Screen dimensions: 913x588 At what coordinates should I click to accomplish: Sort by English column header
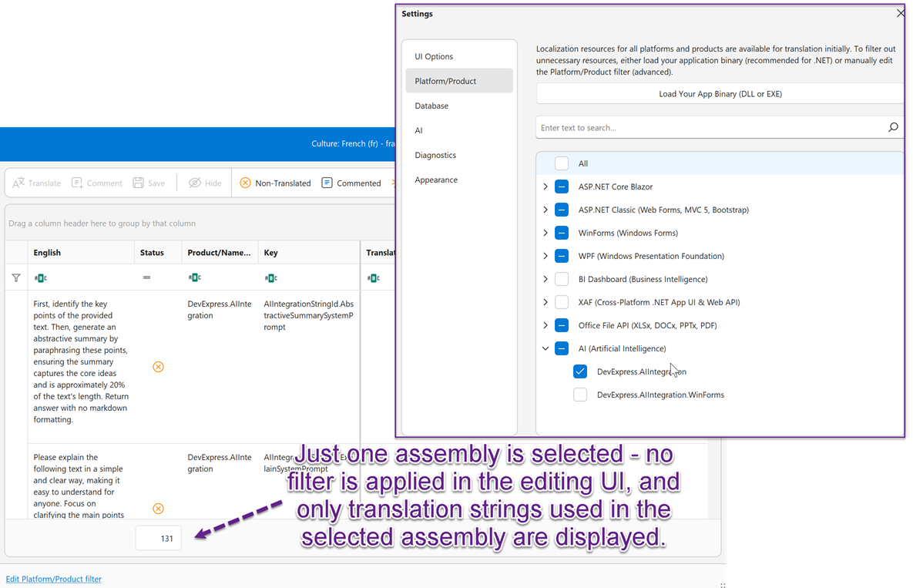(x=81, y=253)
